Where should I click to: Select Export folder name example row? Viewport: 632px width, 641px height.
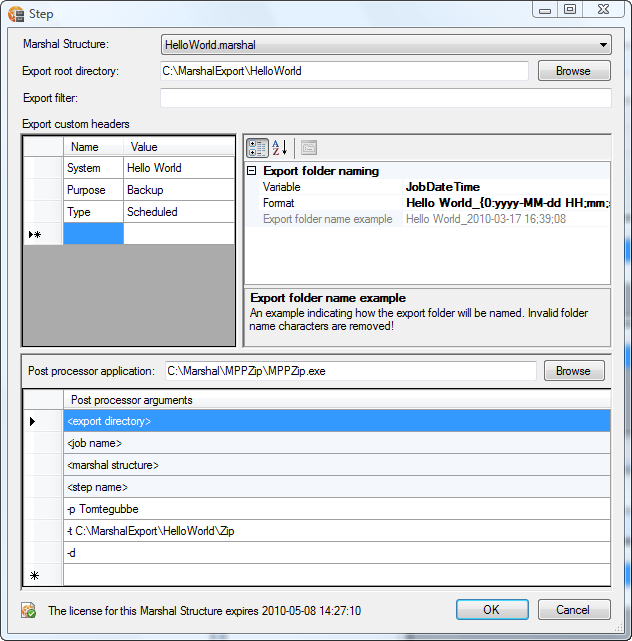coord(428,219)
